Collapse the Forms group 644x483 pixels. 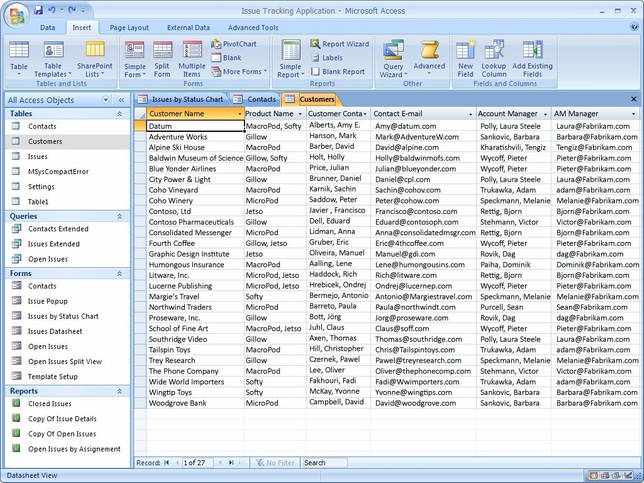point(119,274)
